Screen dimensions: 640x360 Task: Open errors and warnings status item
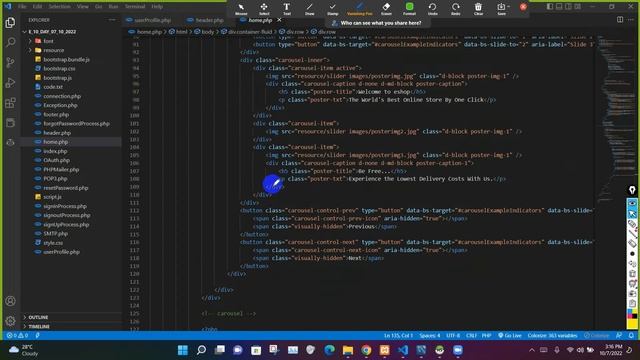click(18, 336)
